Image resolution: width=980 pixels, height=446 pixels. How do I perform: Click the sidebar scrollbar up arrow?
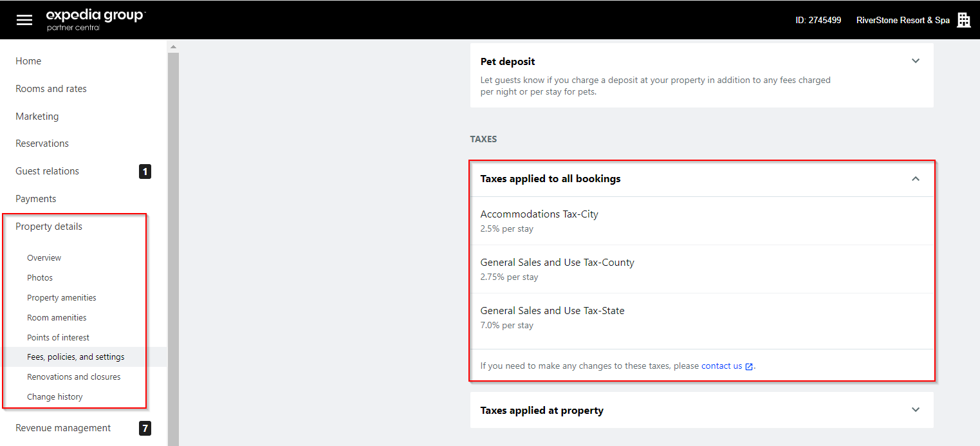[x=173, y=47]
